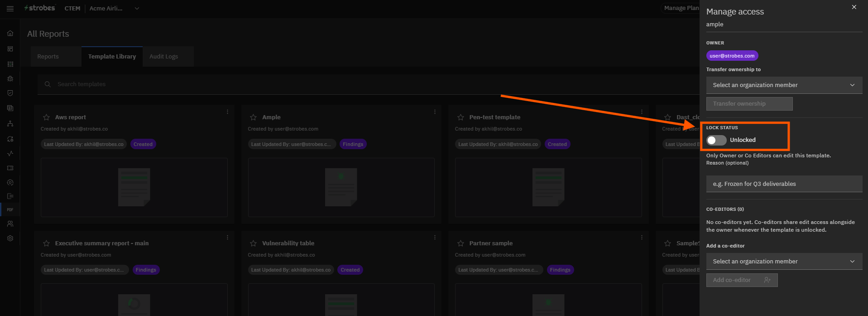
Task: Toggle the Lock Status switch
Action: pyautogui.click(x=716, y=140)
